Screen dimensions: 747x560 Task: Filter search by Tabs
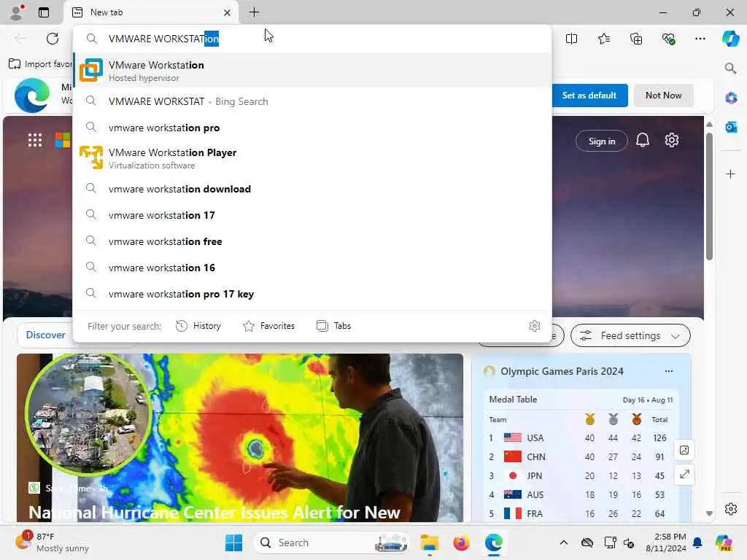pos(333,326)
